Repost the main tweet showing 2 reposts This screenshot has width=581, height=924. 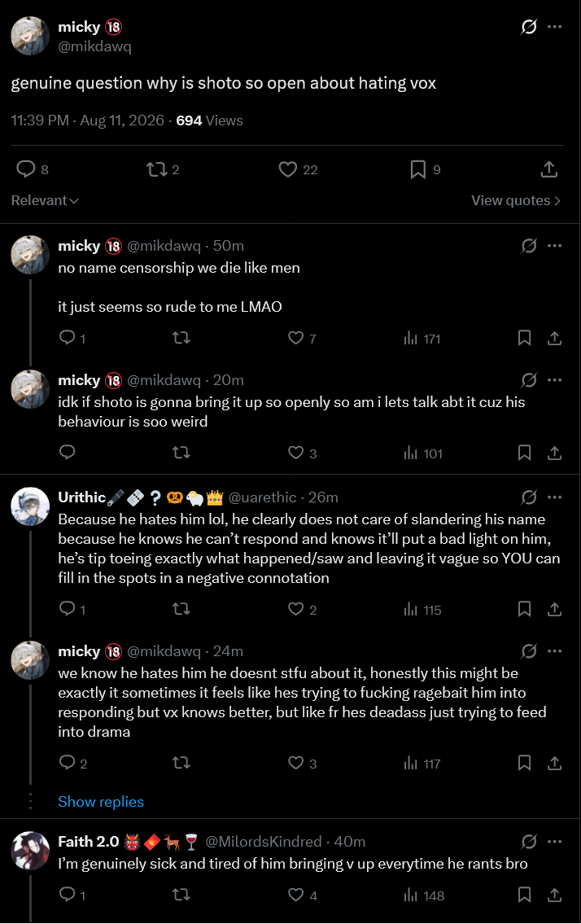click(163, 169)
